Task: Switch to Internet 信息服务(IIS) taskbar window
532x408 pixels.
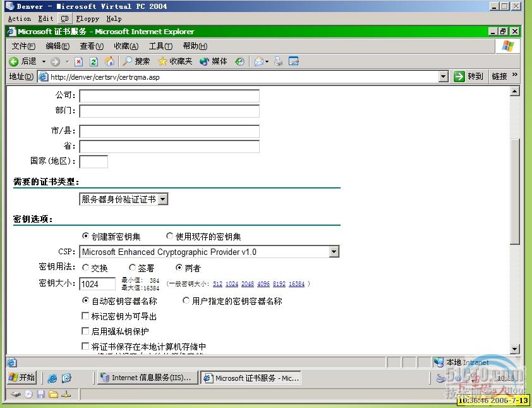Action: coord(147,378)
